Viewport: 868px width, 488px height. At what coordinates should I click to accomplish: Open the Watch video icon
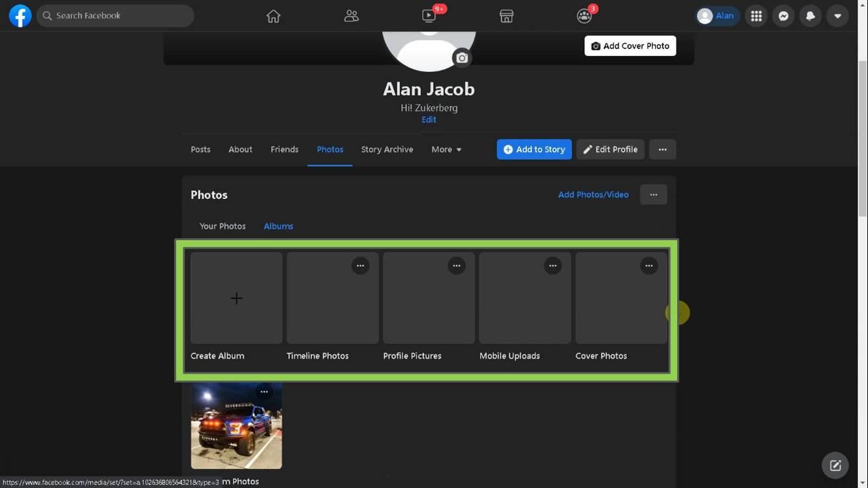(429, 16)
